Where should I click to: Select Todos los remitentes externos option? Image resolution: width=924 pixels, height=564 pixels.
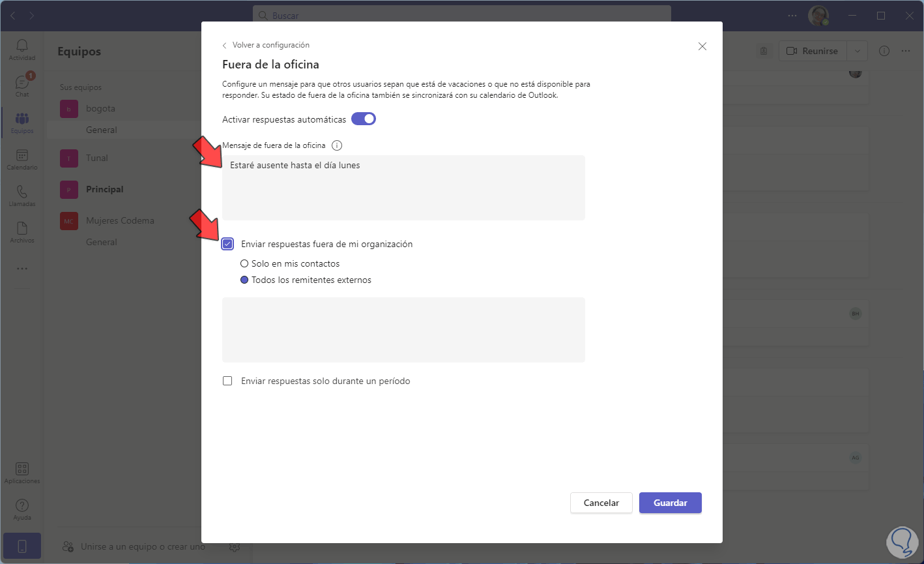pos(244,280)
